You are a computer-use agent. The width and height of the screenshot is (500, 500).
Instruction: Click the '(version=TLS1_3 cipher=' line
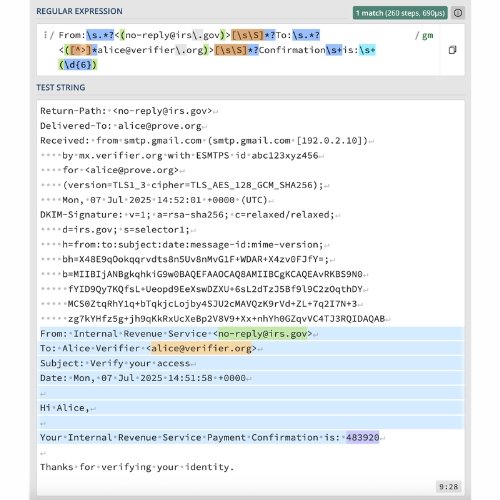tap(193, 185)
